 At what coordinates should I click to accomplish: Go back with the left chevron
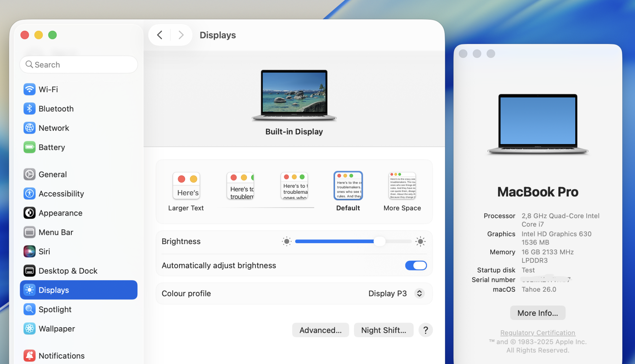160,35
